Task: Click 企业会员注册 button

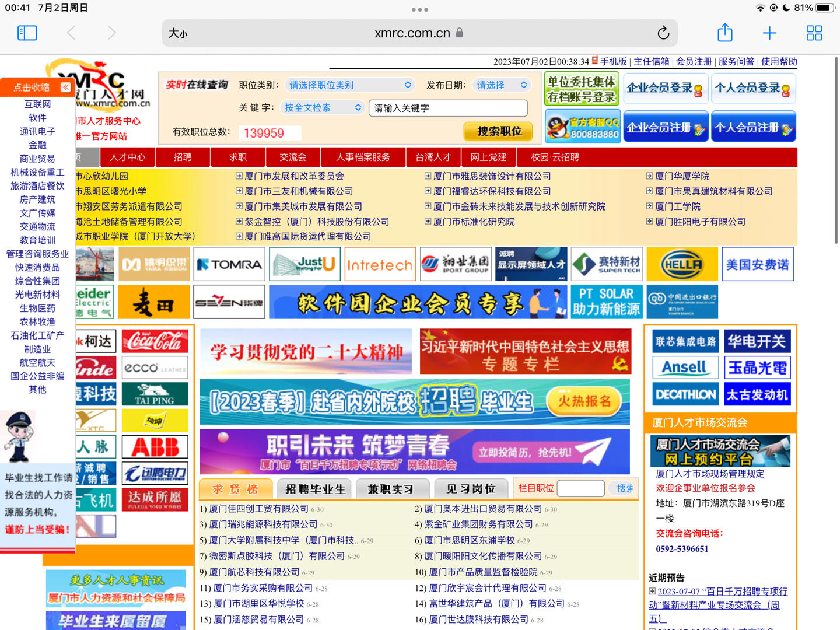Action: 666,127
